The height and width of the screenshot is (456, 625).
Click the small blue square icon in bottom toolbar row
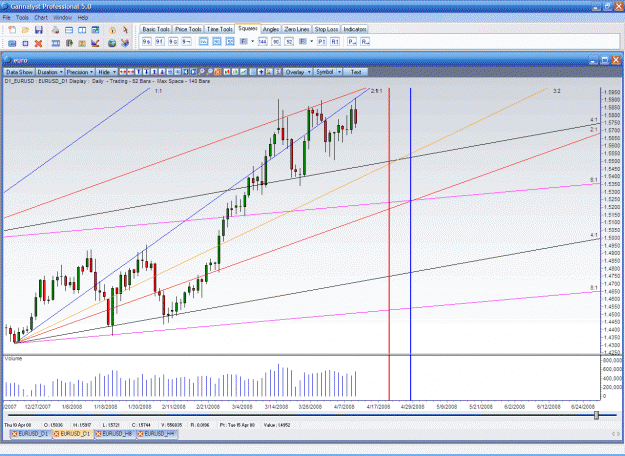[x=25, y=43]
